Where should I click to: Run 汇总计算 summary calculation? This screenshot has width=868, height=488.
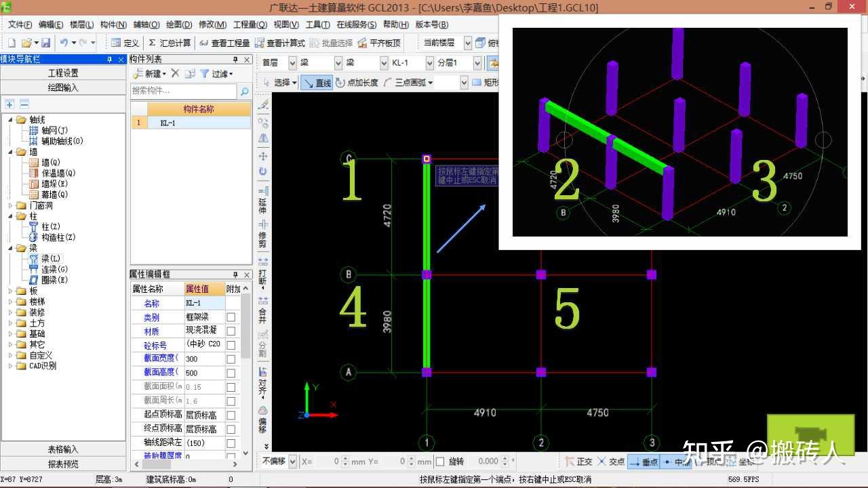point(167,42)
